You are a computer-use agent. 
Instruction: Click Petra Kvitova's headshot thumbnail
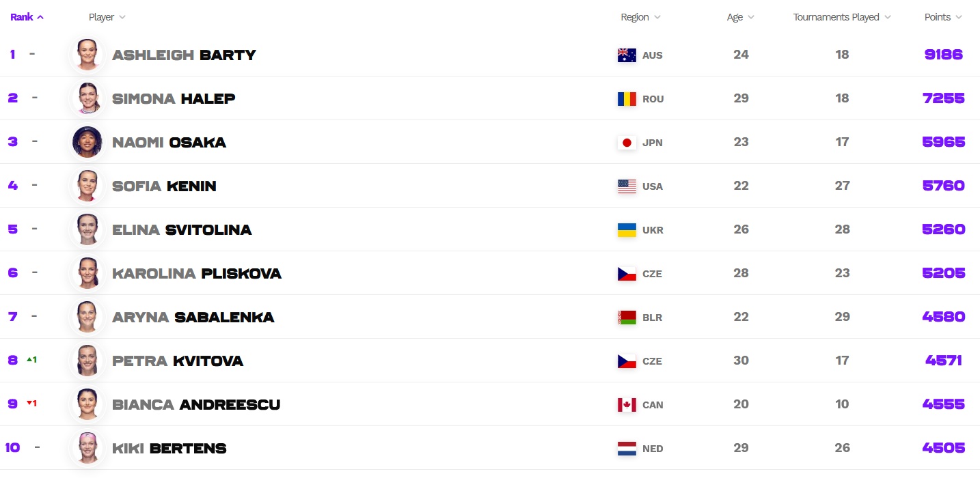click(87, 361)
